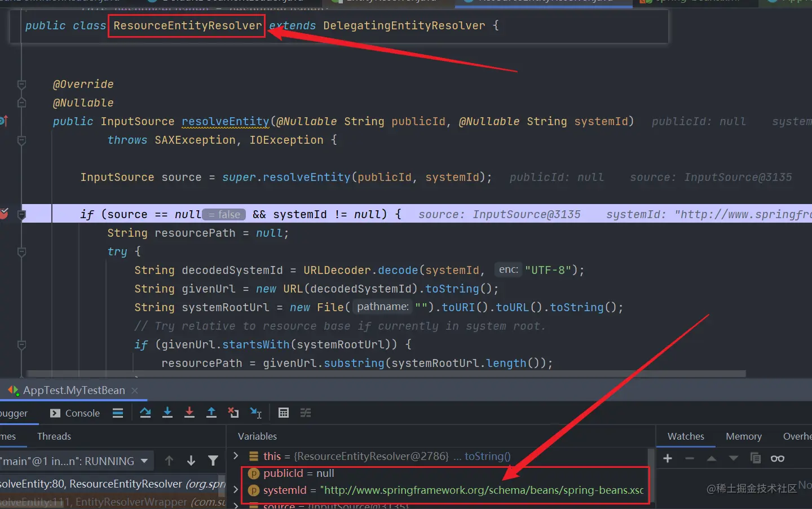
Task: Move watch up with triangle icon
Action: pyautogui.click(x=712, y=458)
